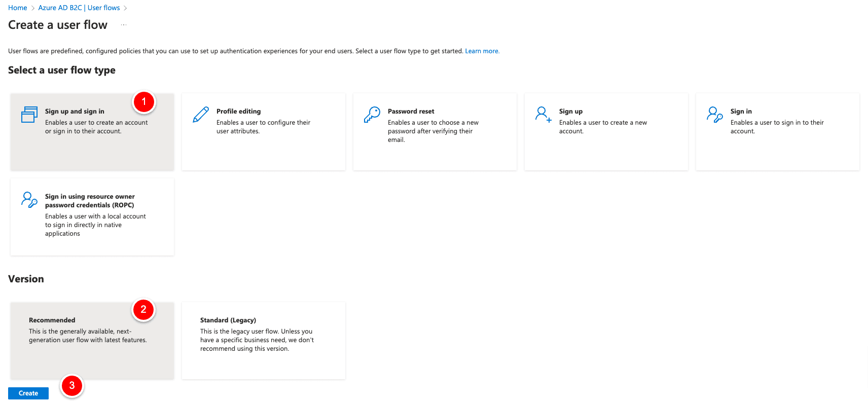Click chevron following User flows breadcrumb
The image size is (868, 403).
126,8
